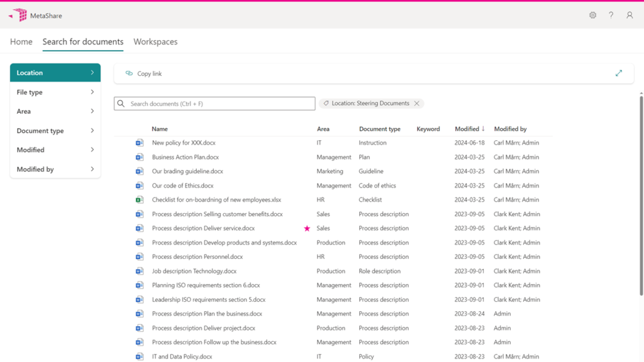Viewport: 644px width, 362px height.
Task: Open Checklist for on-boarding of new employees.xlsx
Action: click(x=216, y=200)
